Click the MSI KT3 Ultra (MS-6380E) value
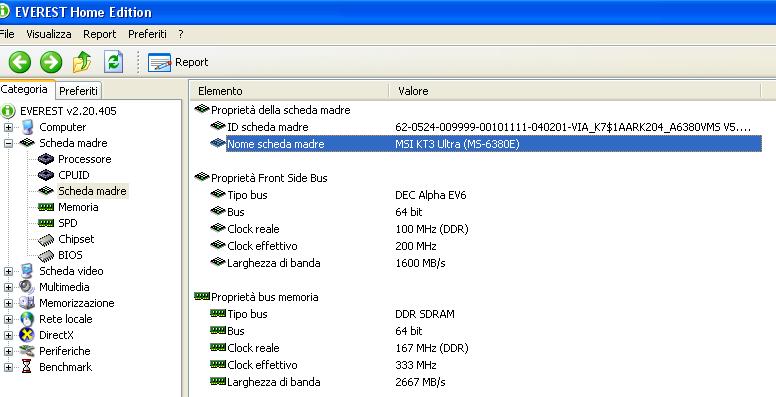The image size is (776, 397). pyautogui.click(x=457, y=144)
